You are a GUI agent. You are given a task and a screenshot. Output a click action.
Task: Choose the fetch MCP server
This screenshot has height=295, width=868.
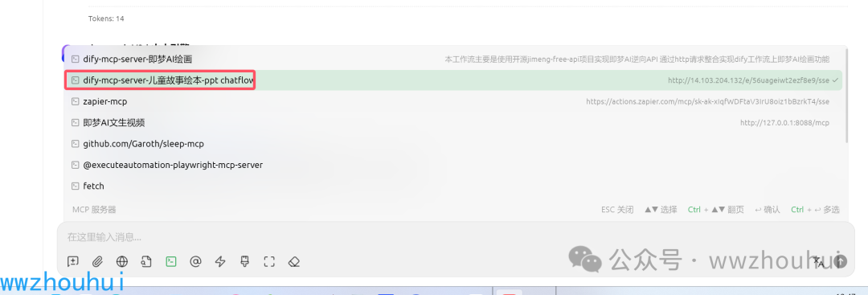pos(452,186)
